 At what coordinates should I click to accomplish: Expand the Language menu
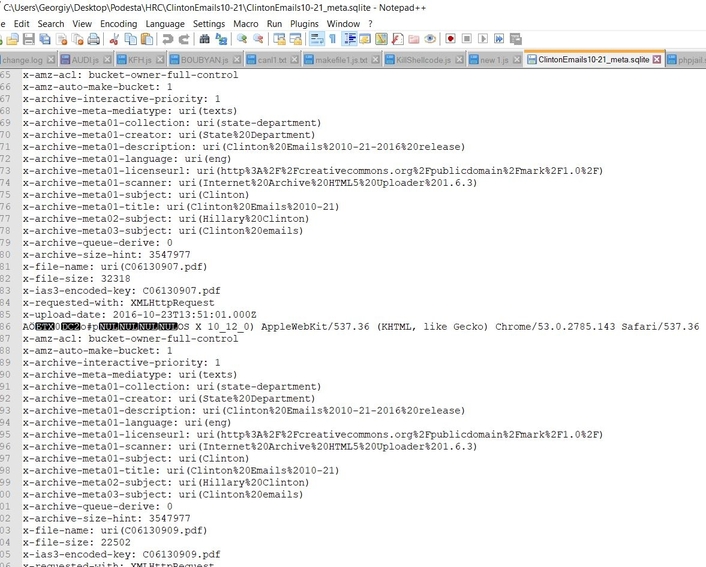click(165, 23)
